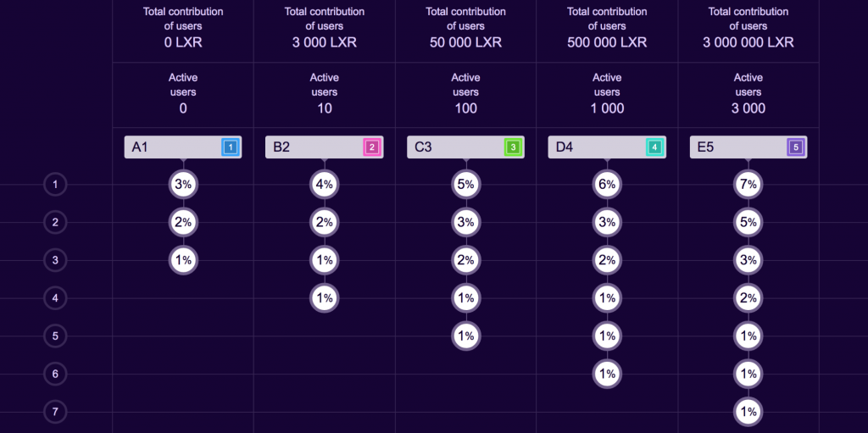Viewport: 868px width, 433px height.
Task: Click the 5% second-line node under E5
Action: tap(748, 222)
